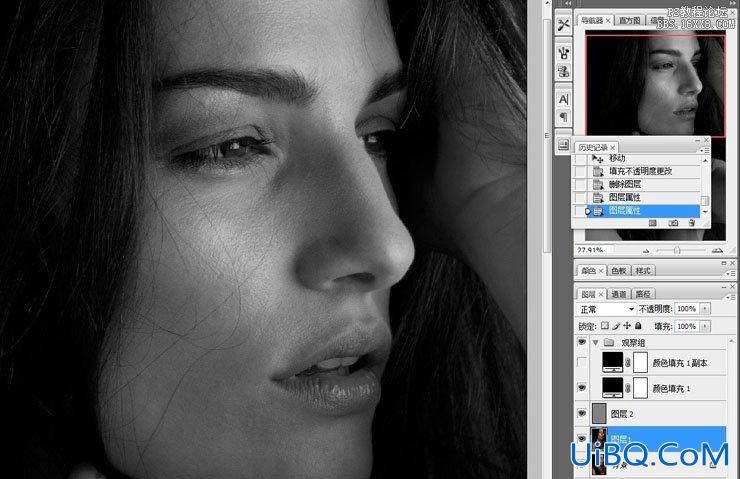
Task: Create new document from current history state
Action: pos(653,223)
